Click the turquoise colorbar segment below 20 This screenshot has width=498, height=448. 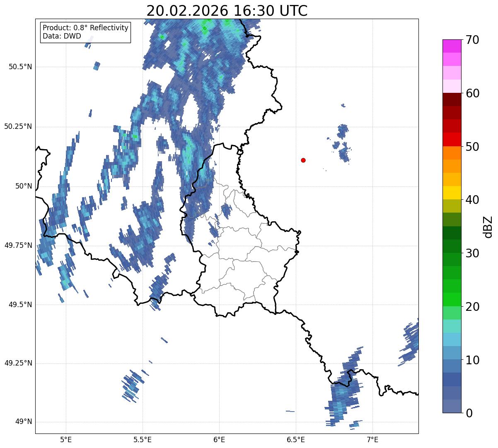[452, 326]
